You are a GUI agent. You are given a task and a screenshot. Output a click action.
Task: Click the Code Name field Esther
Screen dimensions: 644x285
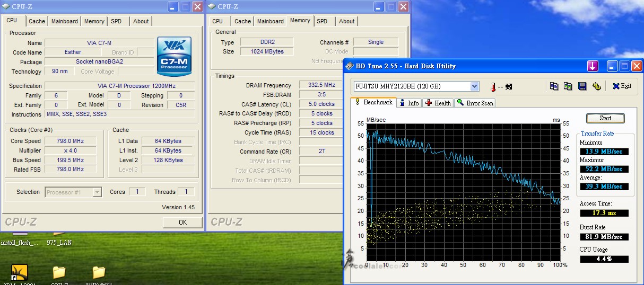coord(73,52)
